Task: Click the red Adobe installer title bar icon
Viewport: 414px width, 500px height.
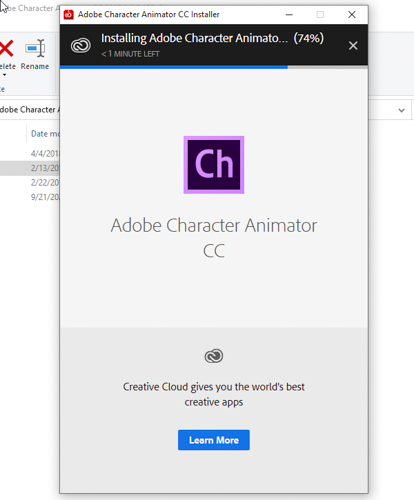Action: click(x=69, y=14)
